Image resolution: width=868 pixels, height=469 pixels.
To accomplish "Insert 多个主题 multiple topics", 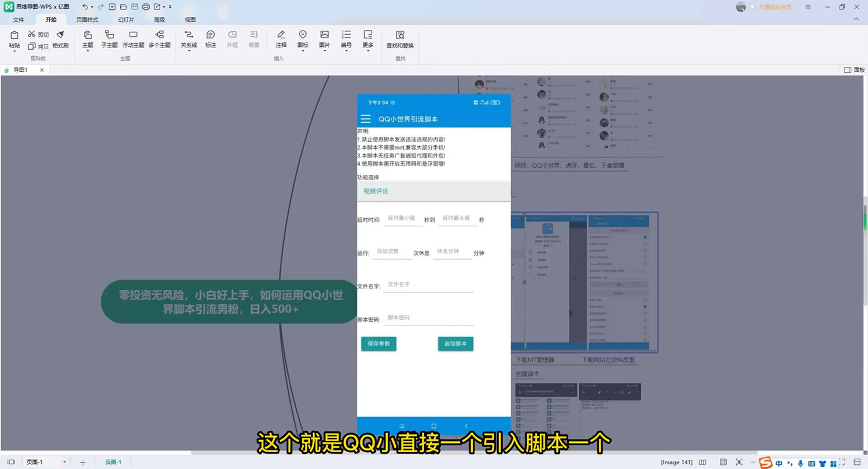I will 160,39.
